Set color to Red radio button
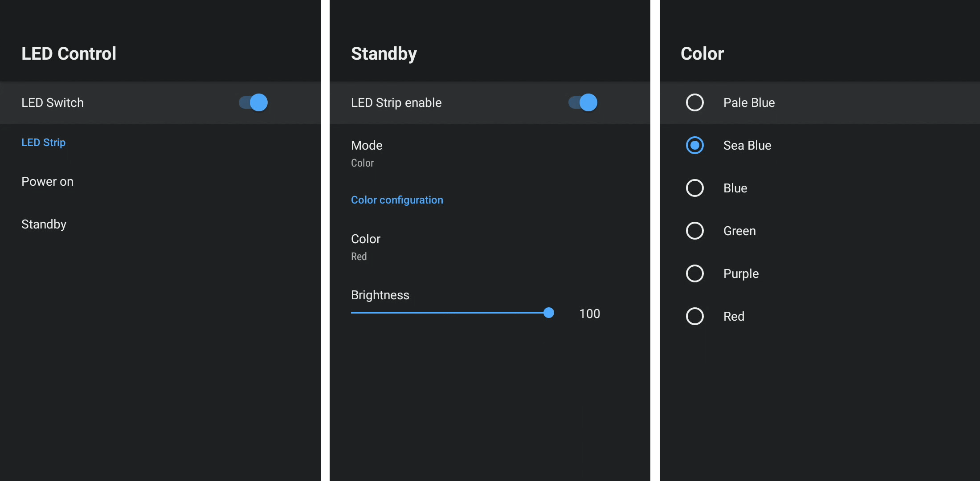 [x=694, y=316]
